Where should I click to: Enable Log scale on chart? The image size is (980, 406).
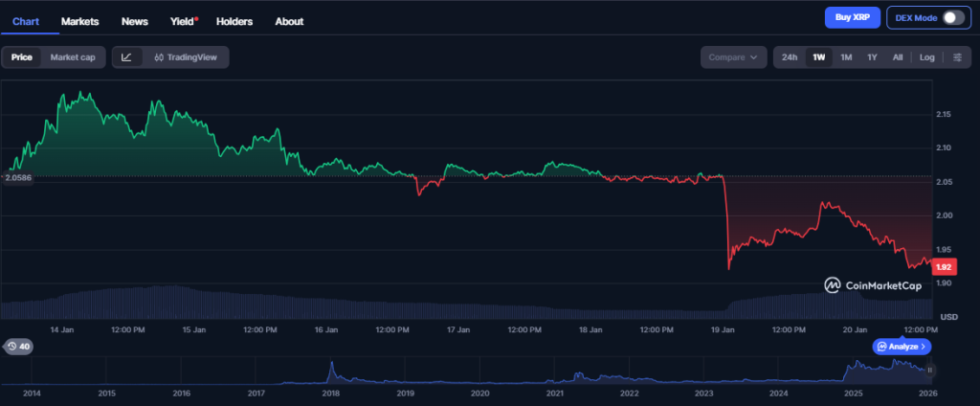coord(926,57)
